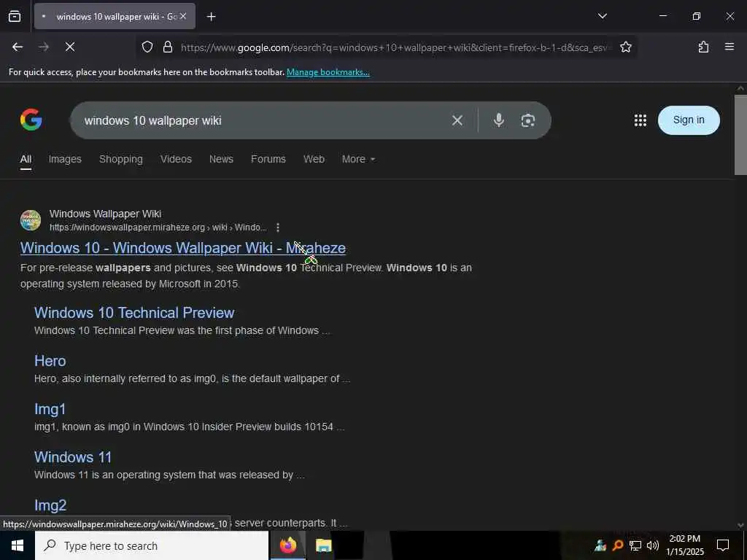This screenshot has height=560, width=747.
Task: Open File Explorer from taskbar
Action: pos(323,545)
